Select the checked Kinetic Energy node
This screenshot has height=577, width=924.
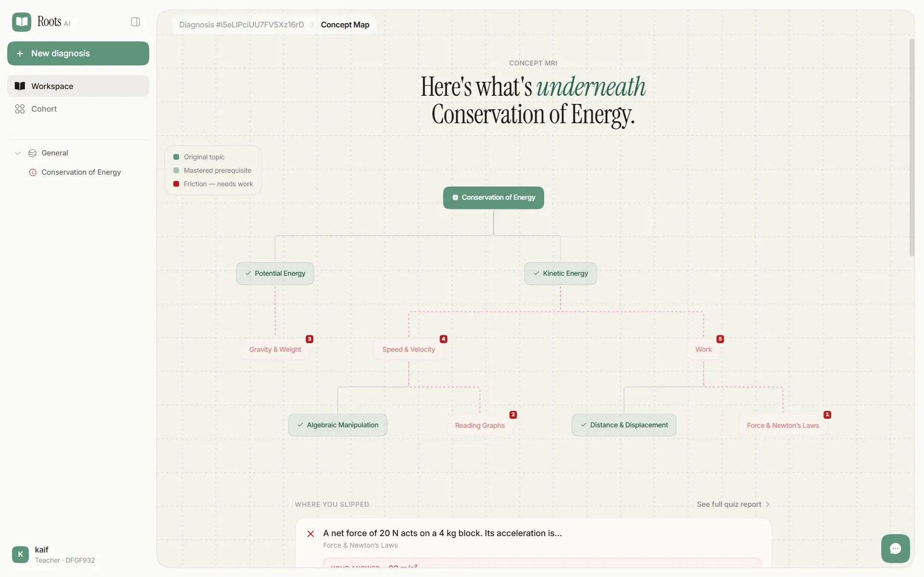560,273
